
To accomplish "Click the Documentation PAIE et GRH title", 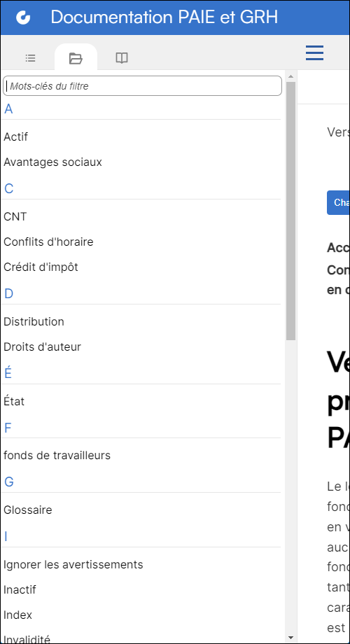I will [164, 17].
